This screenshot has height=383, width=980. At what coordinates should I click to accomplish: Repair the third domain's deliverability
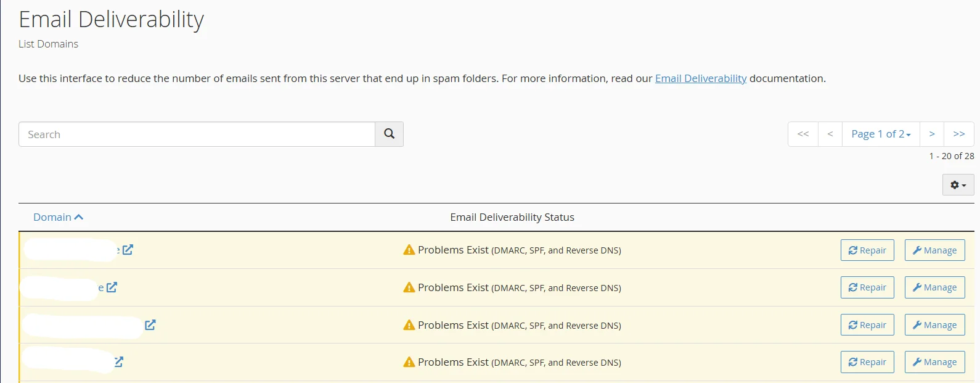tap(867, 325)
